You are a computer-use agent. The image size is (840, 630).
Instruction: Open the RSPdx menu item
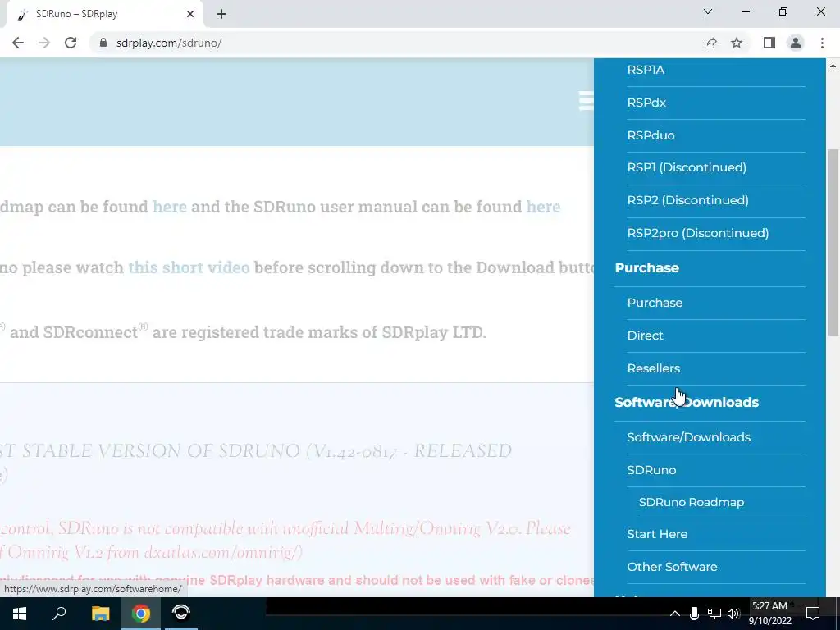click(646, 103)
